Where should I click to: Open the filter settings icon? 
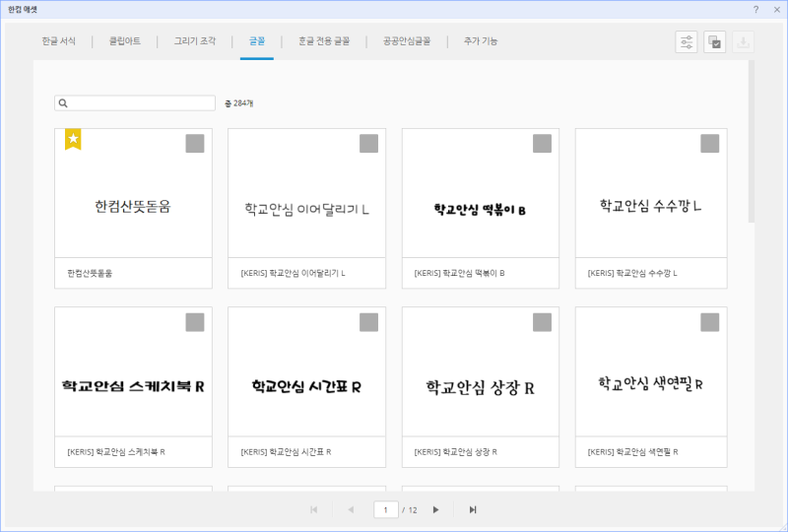pos(686,41)
